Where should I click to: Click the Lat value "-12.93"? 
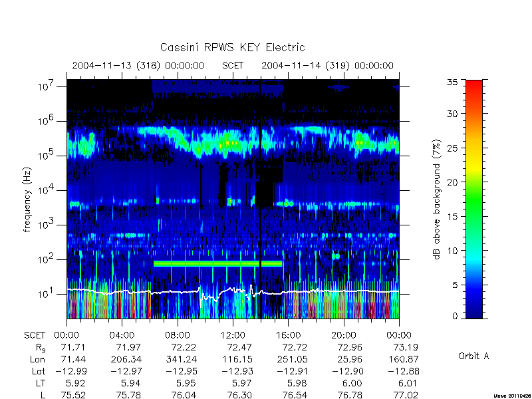237,372
